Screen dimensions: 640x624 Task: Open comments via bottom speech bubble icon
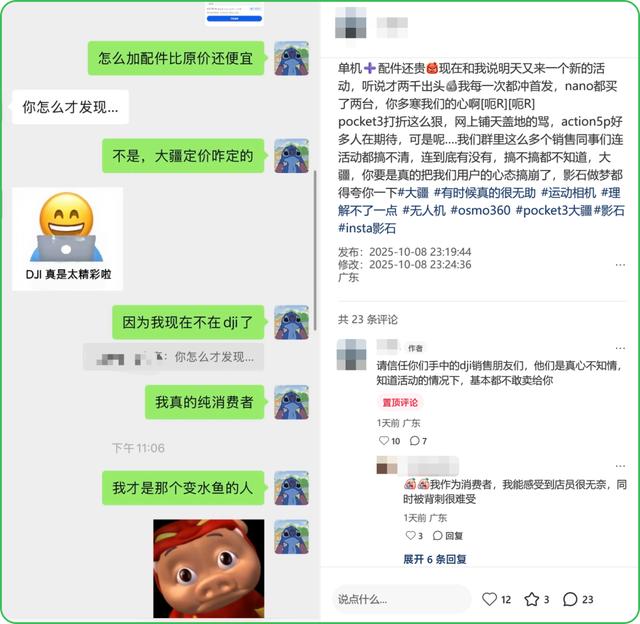click(570, 599)
